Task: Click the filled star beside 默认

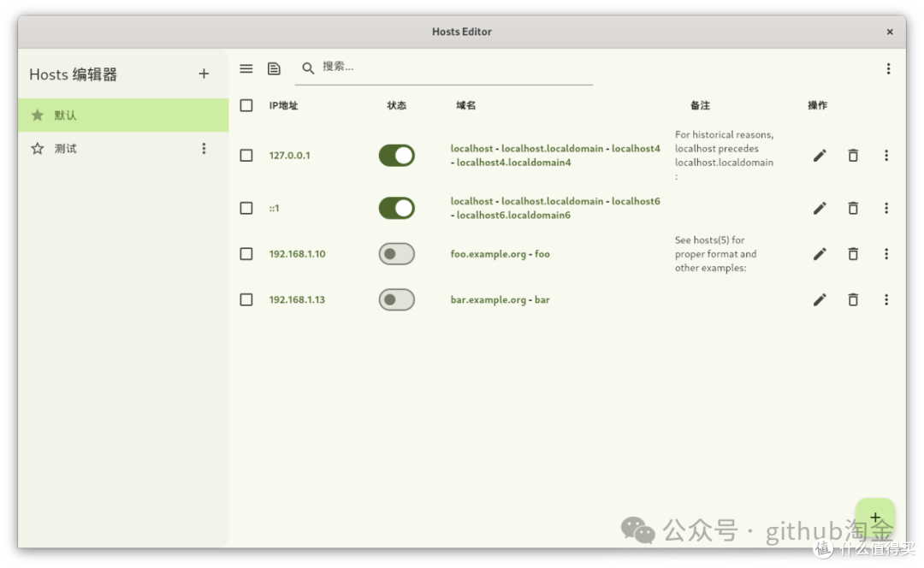Action: click(38, 115)
